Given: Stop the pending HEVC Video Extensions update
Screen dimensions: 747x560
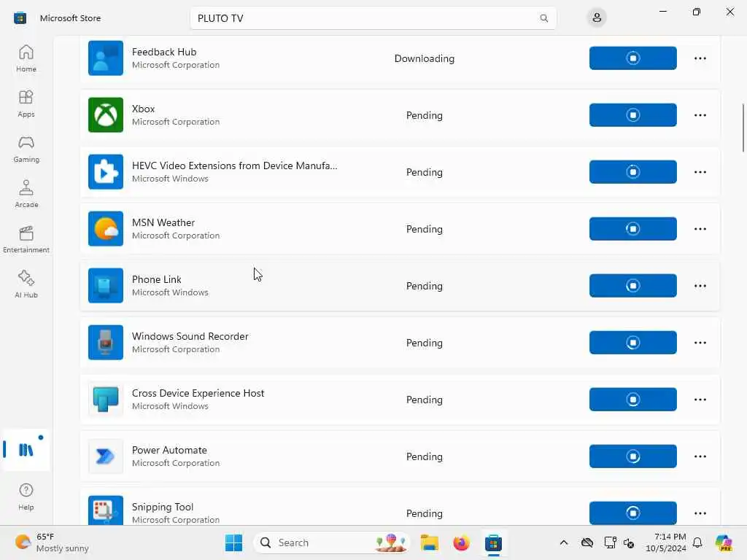Looking at the screenshot, I should coord(632,172).
